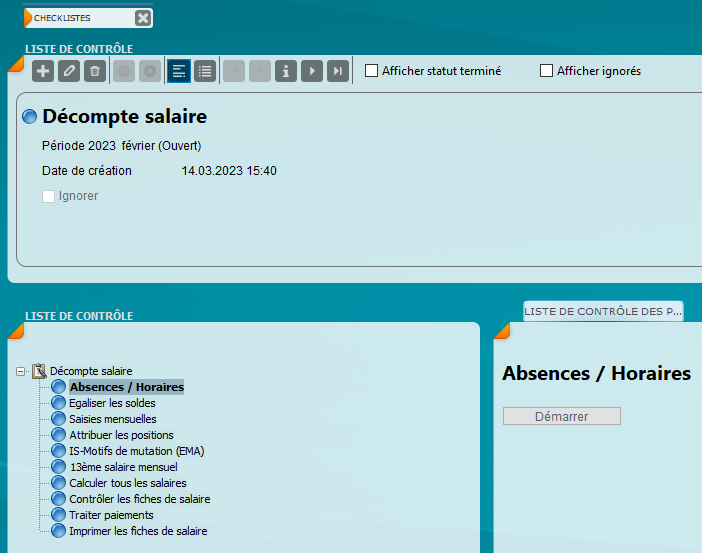Click the blue status circle beside Décompte salaire heading

pyautogui.click(x=30, y=116)
